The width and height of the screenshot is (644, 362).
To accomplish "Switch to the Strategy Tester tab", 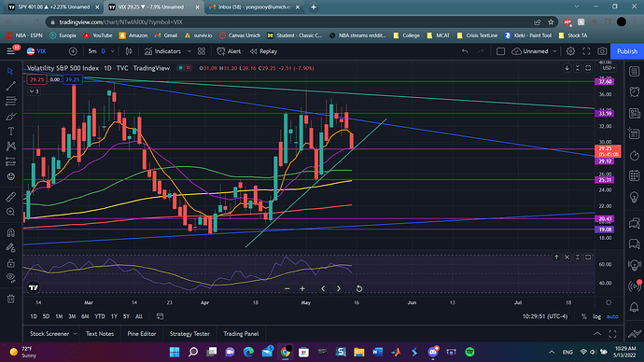I will click(189, 334).
